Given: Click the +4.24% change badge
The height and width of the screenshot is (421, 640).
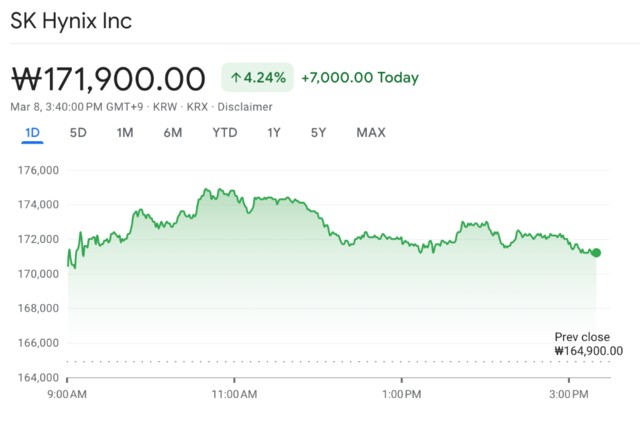Looking at the screenshot, I should pos(258,77).
